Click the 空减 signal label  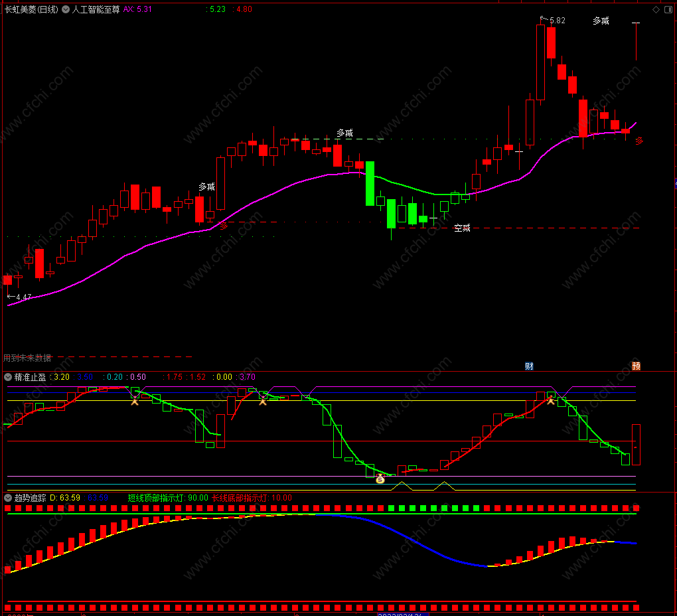[462, 228]
